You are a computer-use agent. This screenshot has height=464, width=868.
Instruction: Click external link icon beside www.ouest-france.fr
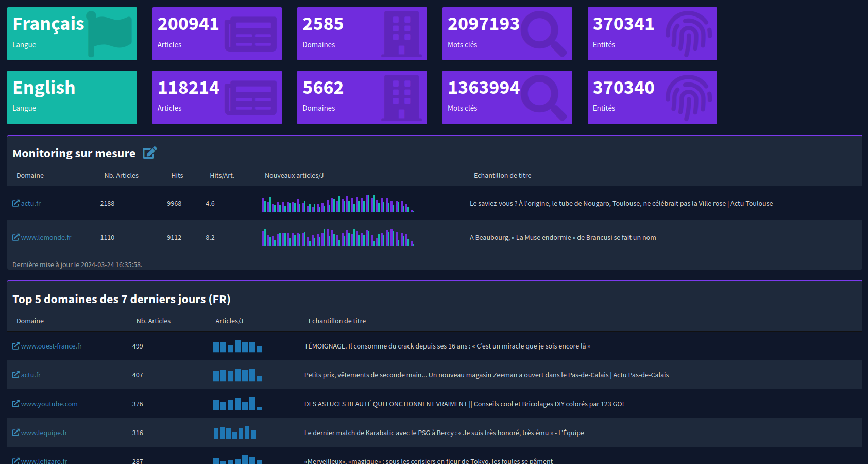16,346
